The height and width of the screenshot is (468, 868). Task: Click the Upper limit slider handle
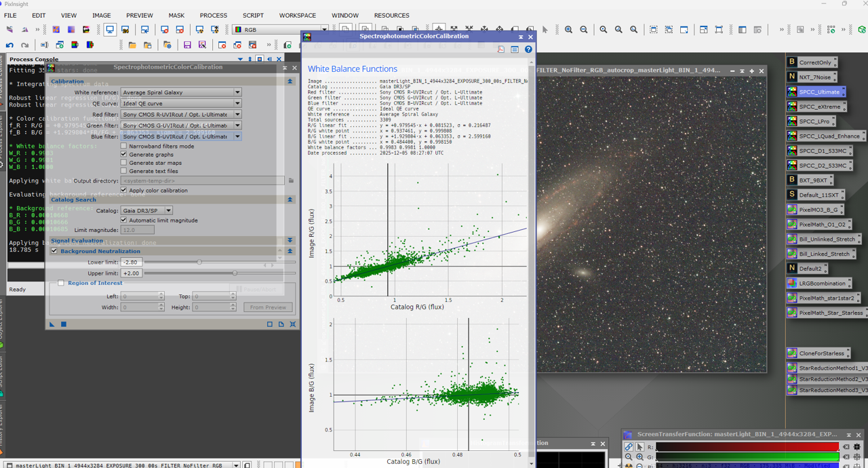click(235, 273)
